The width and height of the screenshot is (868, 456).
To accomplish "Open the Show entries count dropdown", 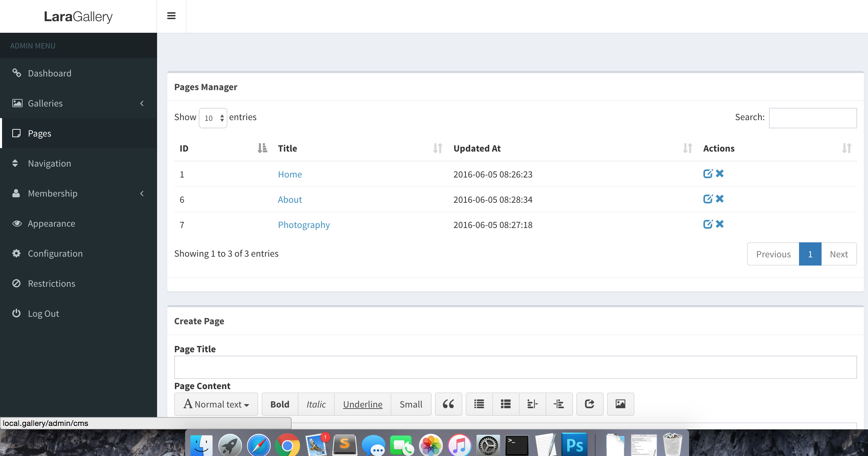I will [x=213, y=118].
